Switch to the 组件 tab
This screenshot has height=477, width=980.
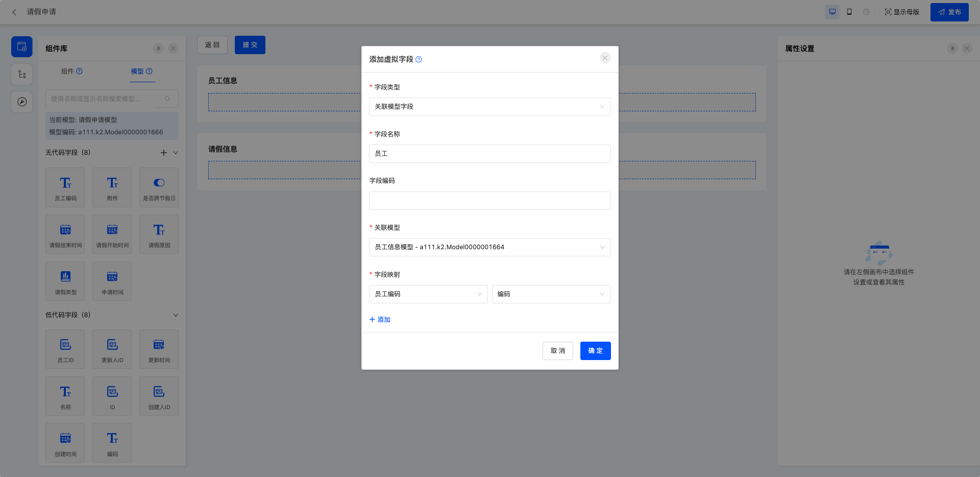(x=68, y=71)
